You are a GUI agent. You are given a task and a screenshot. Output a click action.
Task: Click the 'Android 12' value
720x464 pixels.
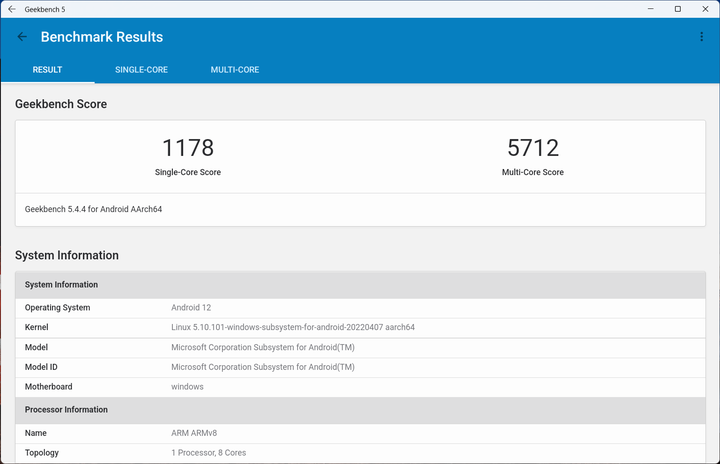point(191,307)
